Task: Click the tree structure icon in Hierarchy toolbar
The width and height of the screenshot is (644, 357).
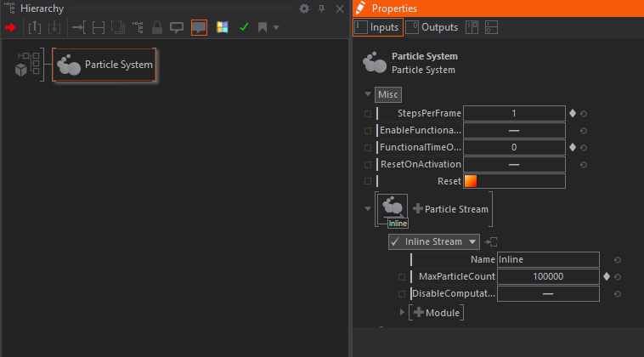Action: coord(138,27)
